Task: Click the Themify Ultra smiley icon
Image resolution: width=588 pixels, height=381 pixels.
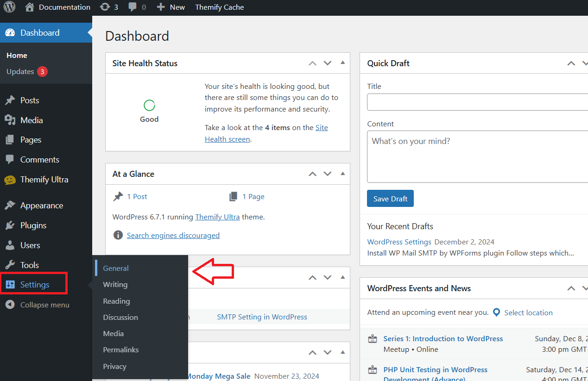Action: 10,180
